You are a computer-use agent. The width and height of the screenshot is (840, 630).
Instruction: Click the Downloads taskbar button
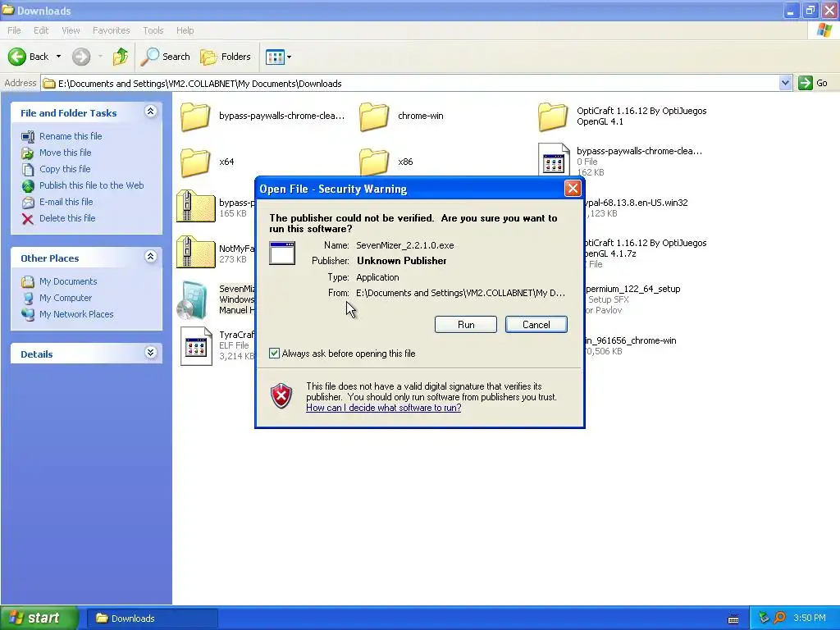click(152, 619)
